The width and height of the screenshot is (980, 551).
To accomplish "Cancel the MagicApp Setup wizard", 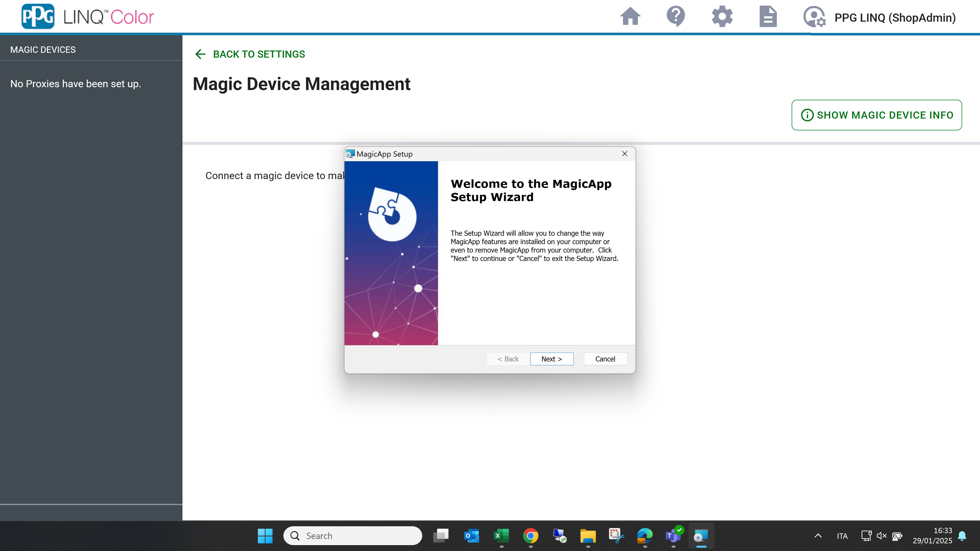I will coord(605,359).
